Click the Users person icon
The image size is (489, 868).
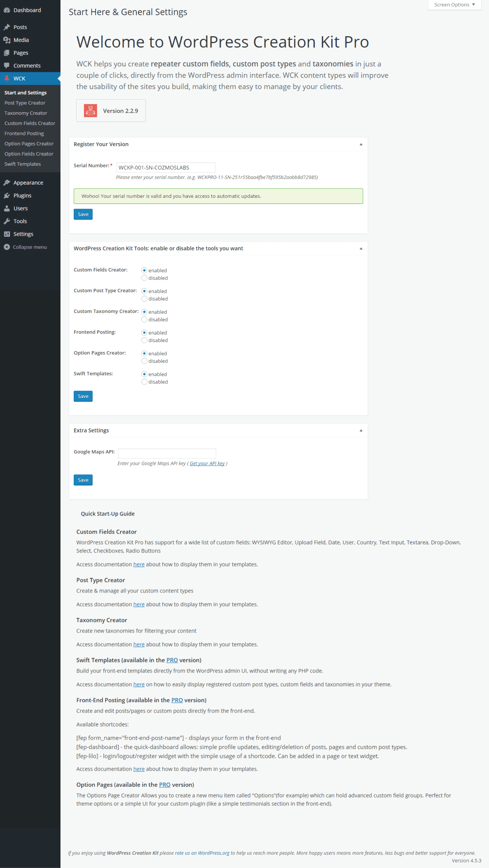pos(7,208)
